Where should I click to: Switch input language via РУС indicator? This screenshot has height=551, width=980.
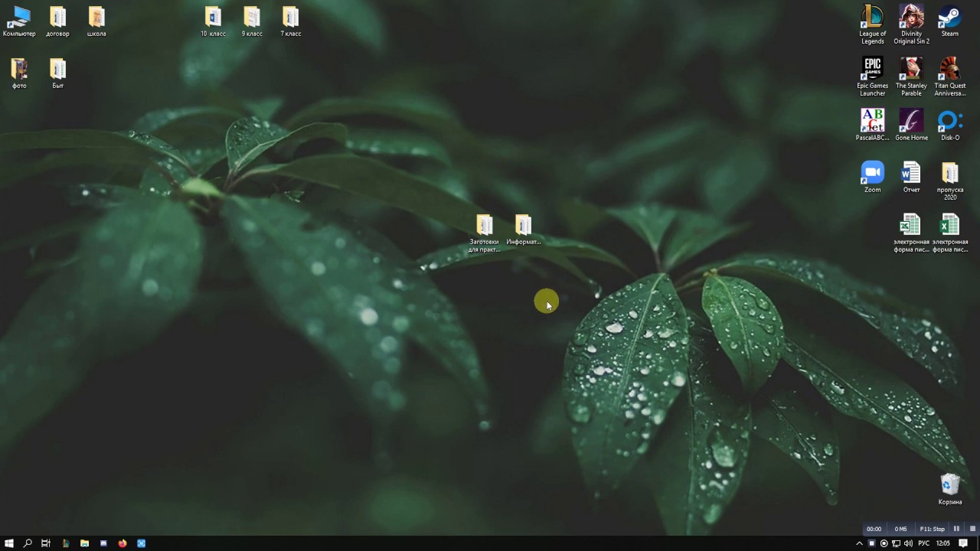click(x=924, y=543)
